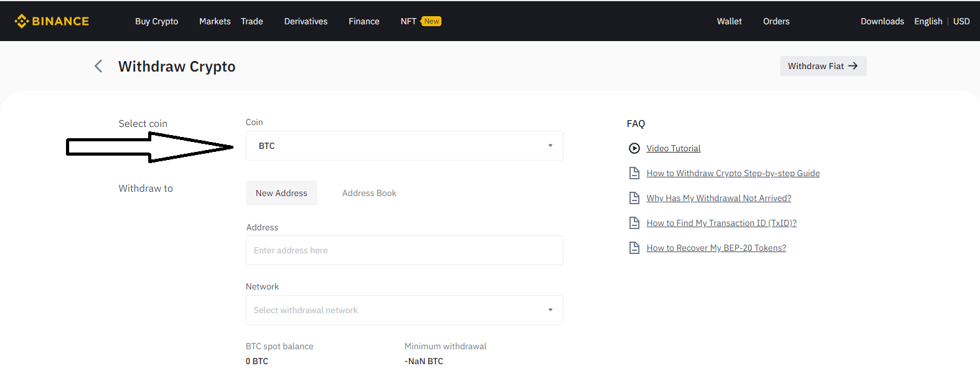Expand the Coin selector caret arrow
980x376 pixels.
tap(550, 146)
